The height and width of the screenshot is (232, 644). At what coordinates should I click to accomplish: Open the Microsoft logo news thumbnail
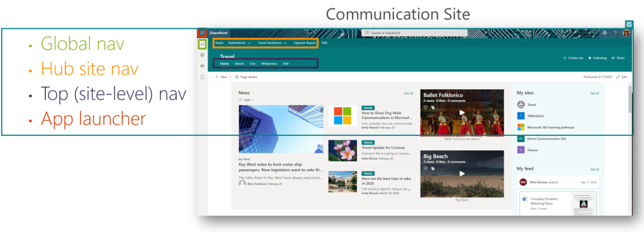tap(342, 116)
